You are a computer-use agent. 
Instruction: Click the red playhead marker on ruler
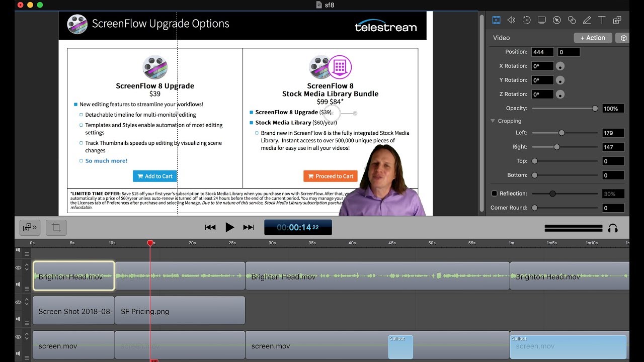coord(150,243)
